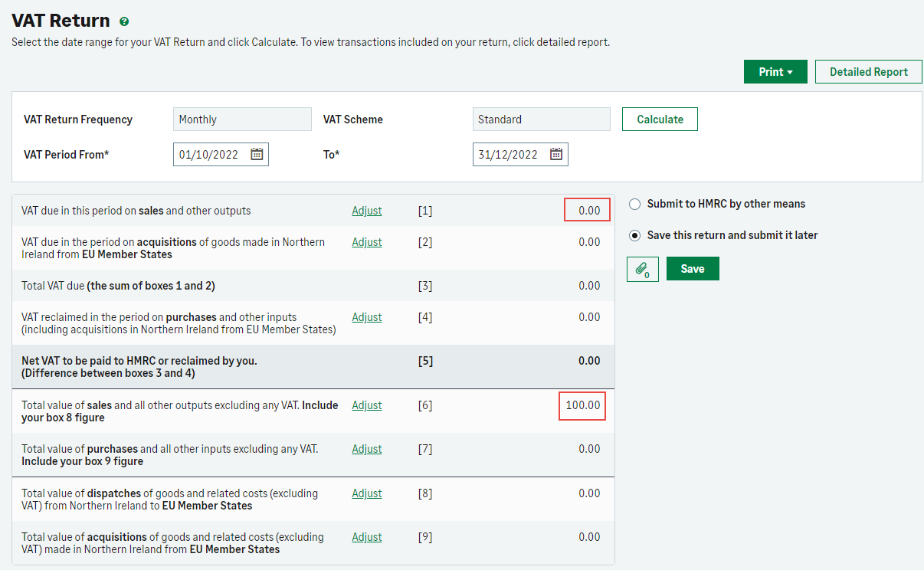This screenshot has height=570, width=924.
Task: Open the VAT Return Frequency field
Action: pyautogui.click(x=242, y=120)
